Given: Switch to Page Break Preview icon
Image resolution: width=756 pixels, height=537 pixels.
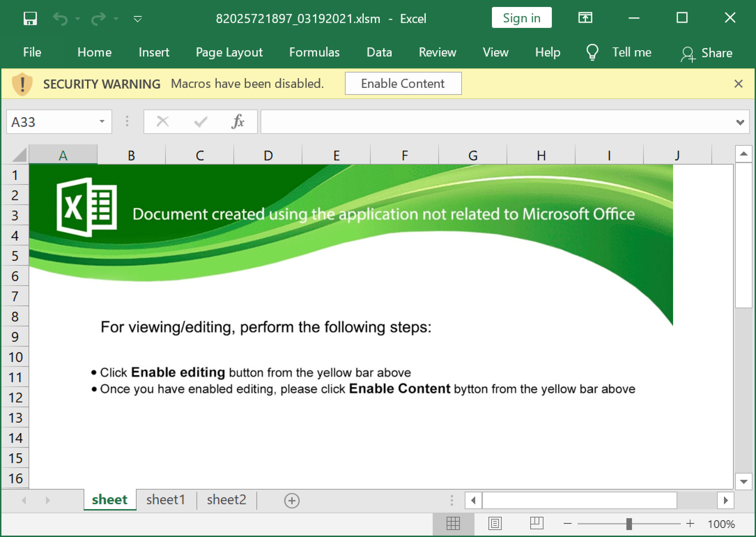Looking at the screenshot, I should (537, 523).
